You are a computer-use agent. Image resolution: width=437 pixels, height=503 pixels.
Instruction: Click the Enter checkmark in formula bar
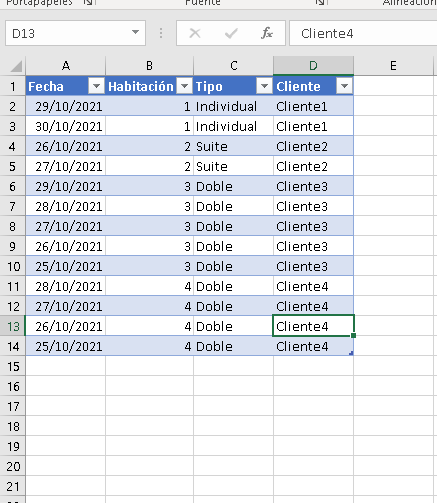pyautogui.click(x=231, y=33)
